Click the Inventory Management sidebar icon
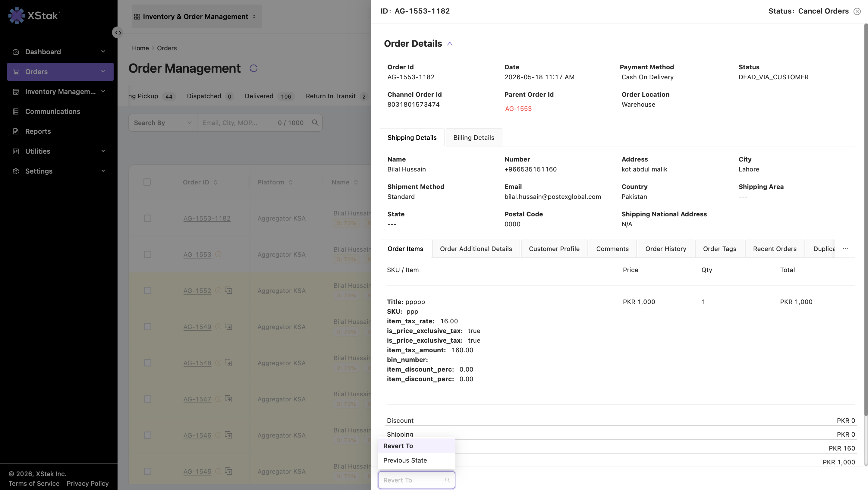Image resolution: width=868 pixels, height=490 pixels. coord(16,92)
